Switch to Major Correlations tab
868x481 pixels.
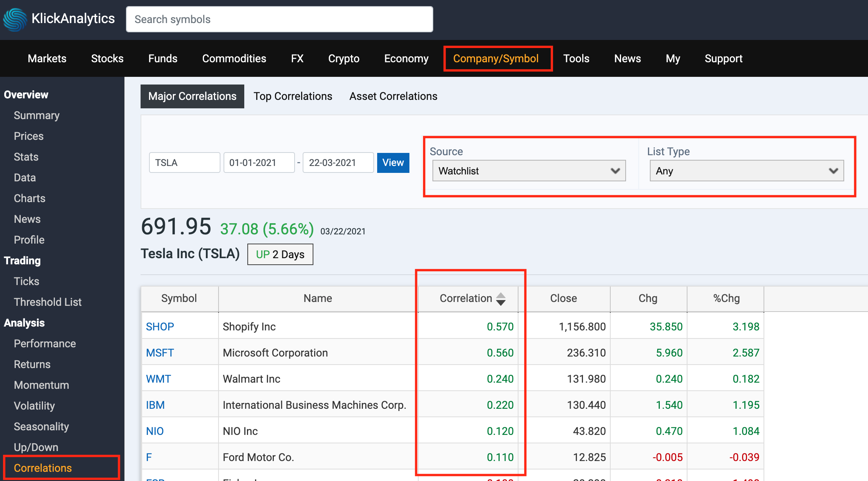[192, 96]
